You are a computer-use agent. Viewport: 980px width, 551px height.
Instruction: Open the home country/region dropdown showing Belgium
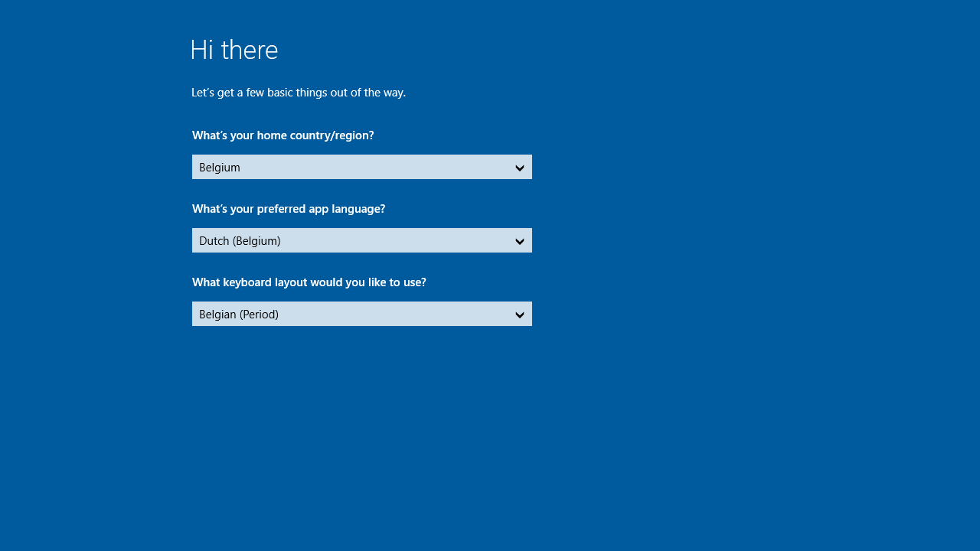[x=361, y=167]
